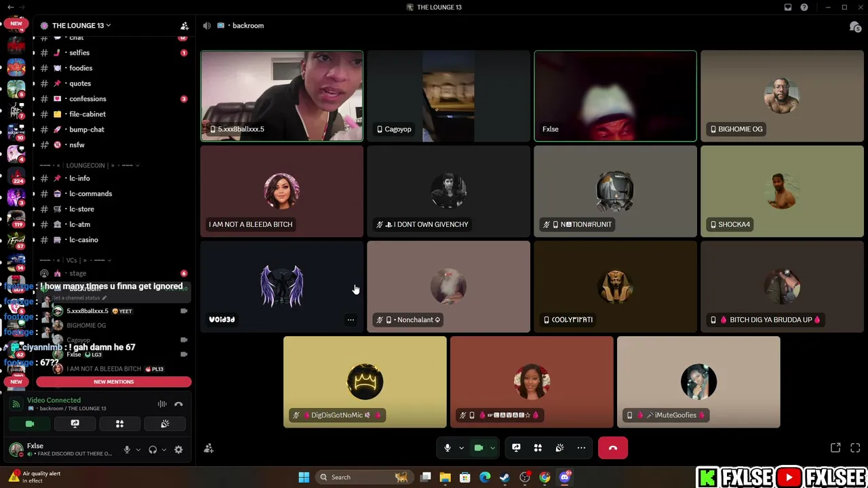Open the Fxlse user profile panel
This screenshot has height=488, width=868.
pos(61,449)
